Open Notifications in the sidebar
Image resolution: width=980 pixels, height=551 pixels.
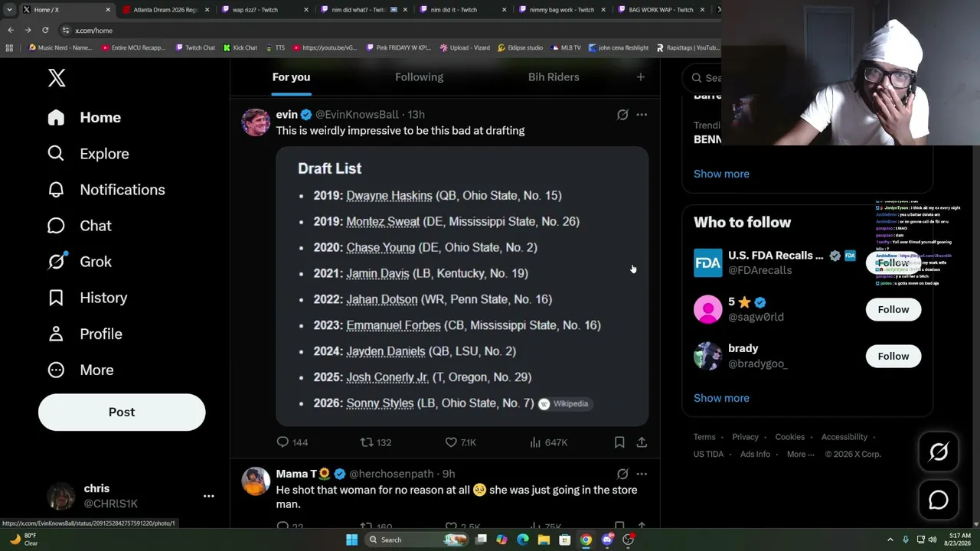pyautogui.click(x=106, y=190)
